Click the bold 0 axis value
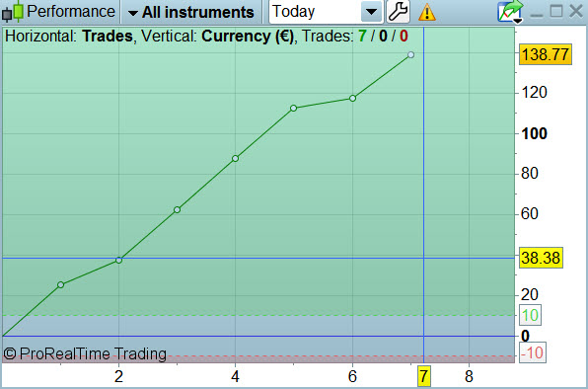The image size is (588, 389). click(526, 336)
